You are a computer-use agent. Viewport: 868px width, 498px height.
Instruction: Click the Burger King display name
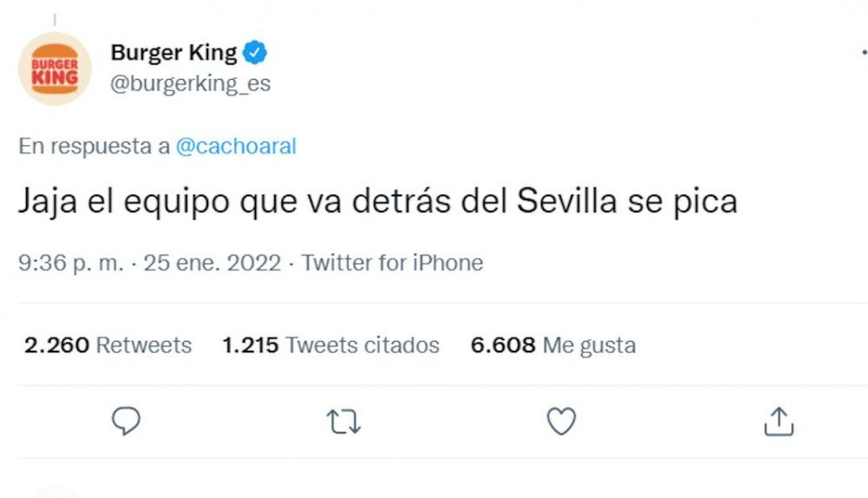174,53
